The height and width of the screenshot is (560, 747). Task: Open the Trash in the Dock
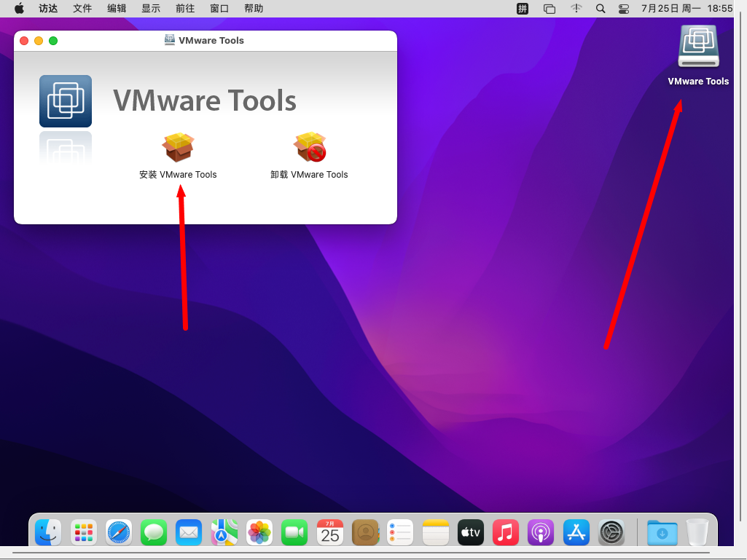coord(697,532)
